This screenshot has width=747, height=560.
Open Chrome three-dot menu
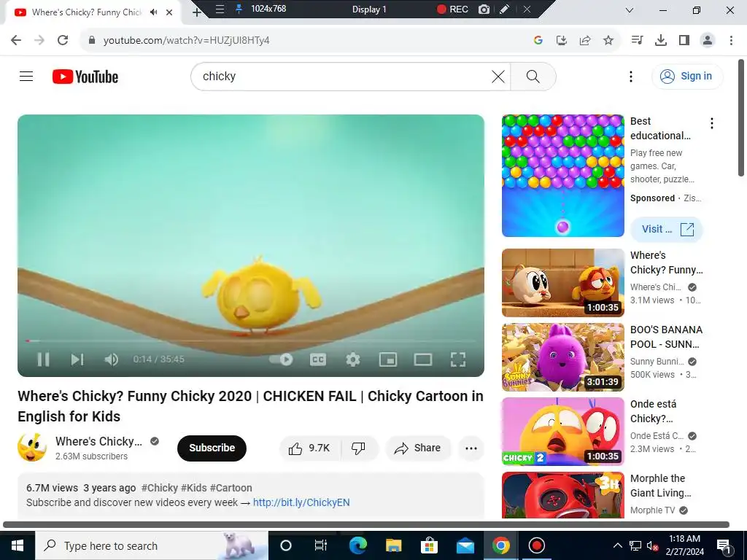pyautogui.click(x=731, y=40)
